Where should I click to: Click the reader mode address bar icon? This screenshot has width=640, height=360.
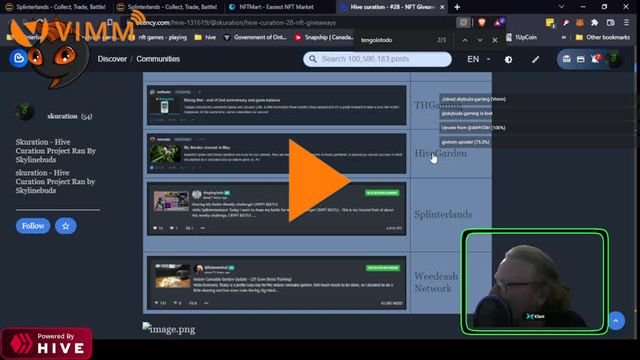tap(463, 22)
